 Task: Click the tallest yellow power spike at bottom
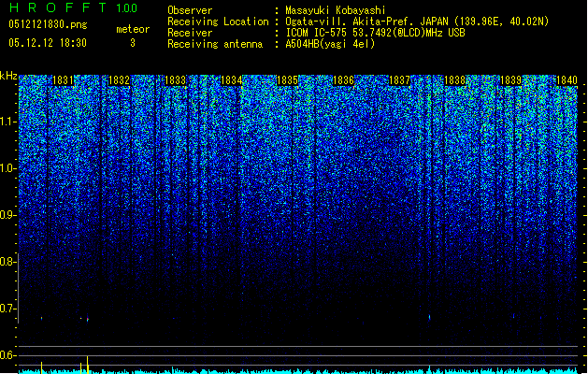tap(87, 365)
